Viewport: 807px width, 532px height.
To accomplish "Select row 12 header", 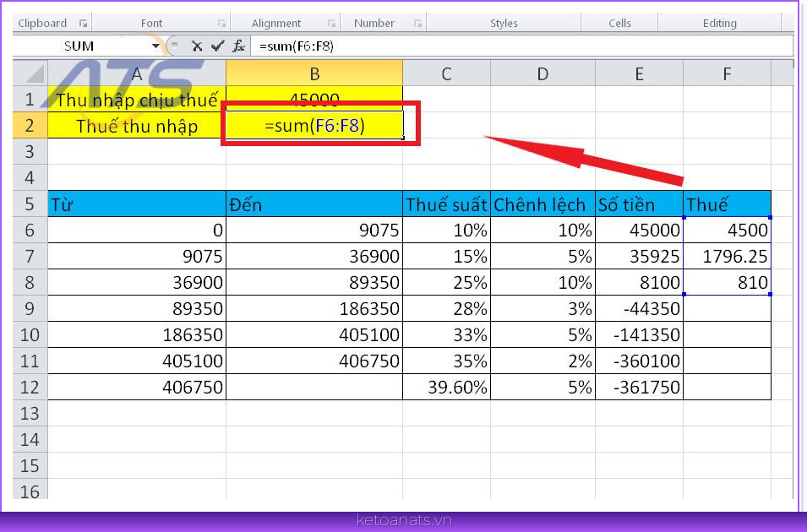I will tap(30, 387).
